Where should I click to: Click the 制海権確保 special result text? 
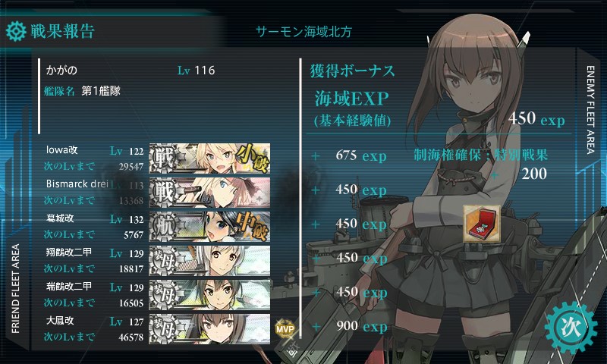tap(480, 155)
